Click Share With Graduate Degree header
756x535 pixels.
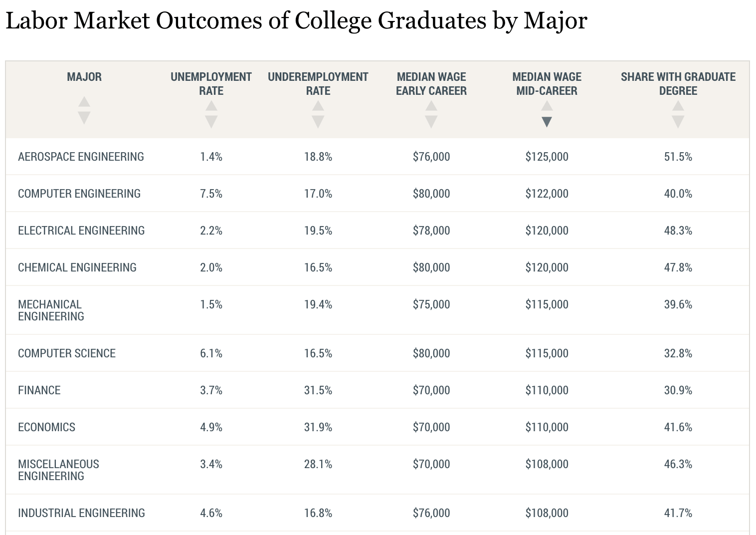[678, 84]
